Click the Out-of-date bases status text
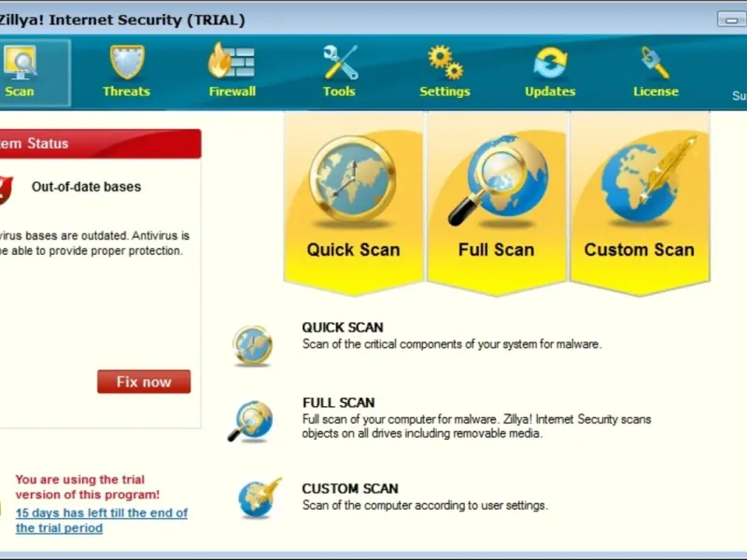Viewport: 747px width, 560px height. 86,187
